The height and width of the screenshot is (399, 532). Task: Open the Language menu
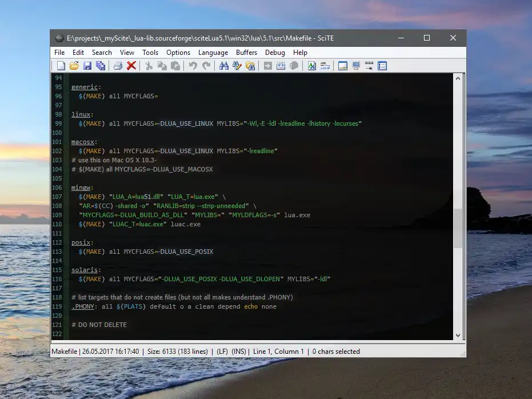213,53
